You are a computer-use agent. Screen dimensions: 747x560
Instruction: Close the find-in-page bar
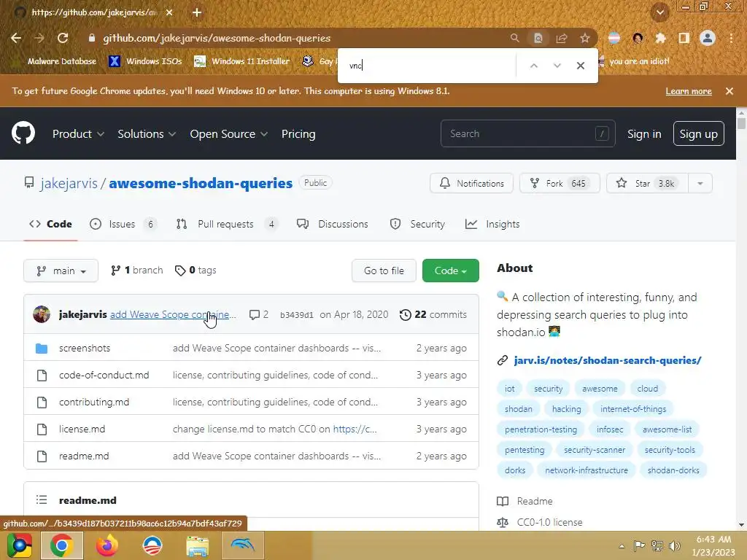(580, 66)
